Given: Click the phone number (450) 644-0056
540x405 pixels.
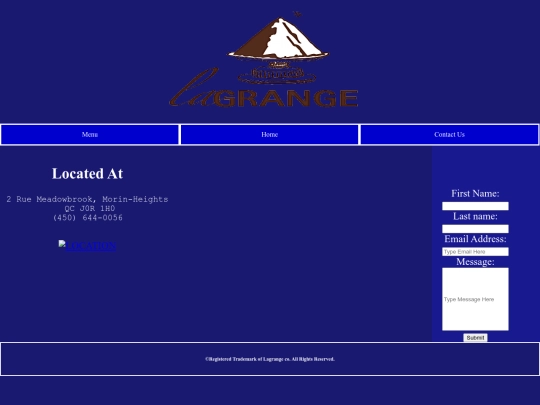Looking at the screenshot, I should 87,218.
